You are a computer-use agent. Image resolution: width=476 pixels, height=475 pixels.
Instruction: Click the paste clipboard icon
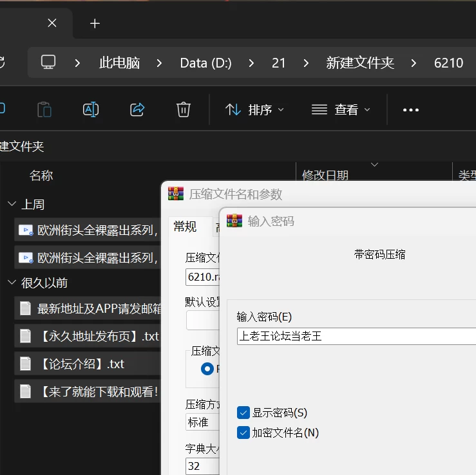pyautogui.click(x=44, y=109)
